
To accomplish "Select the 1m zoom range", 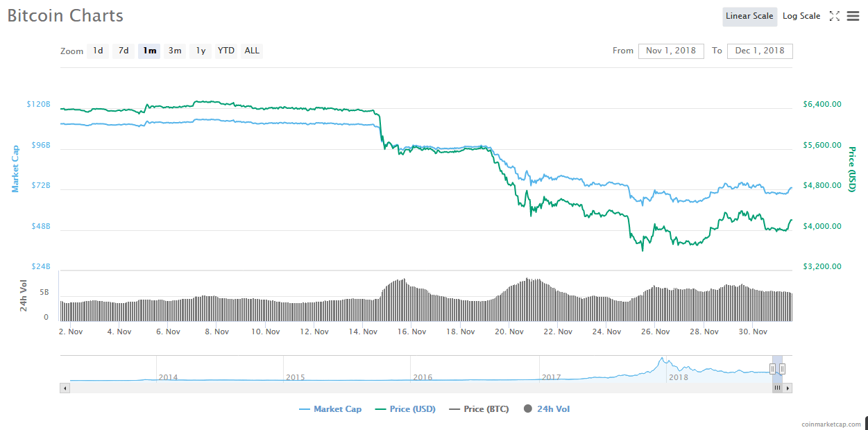I will (149, 51).
